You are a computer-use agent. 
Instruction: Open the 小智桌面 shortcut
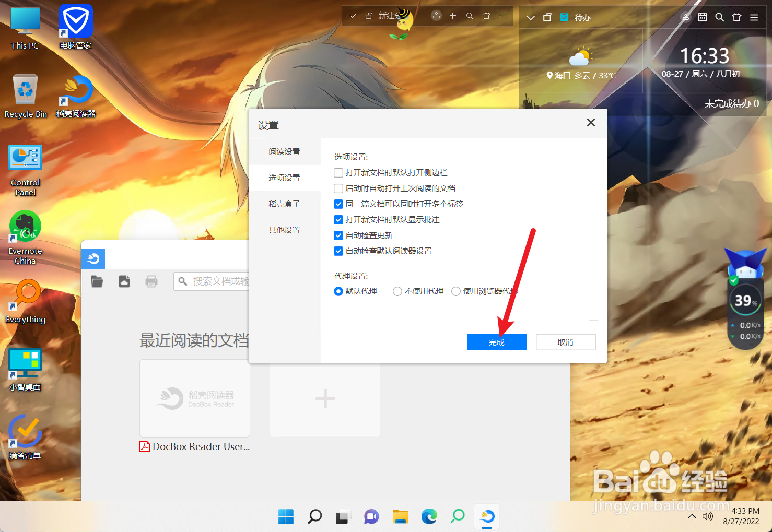pos(25,370)
